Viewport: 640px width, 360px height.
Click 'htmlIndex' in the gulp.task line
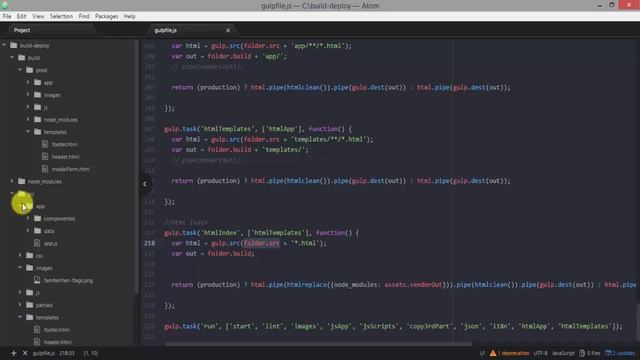click(220, 233)
